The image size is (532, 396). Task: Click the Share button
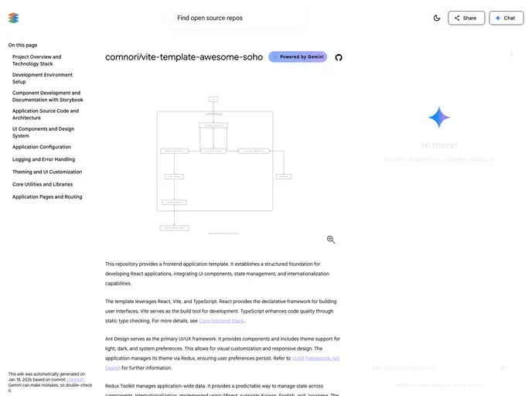click(x=466, y=18)
